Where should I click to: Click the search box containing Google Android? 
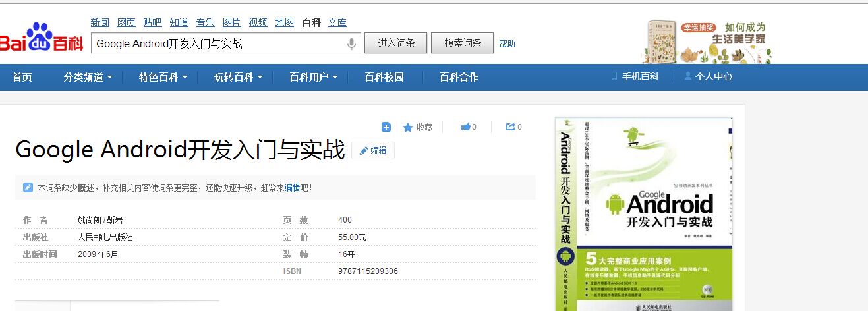click(x=217, y=43)
